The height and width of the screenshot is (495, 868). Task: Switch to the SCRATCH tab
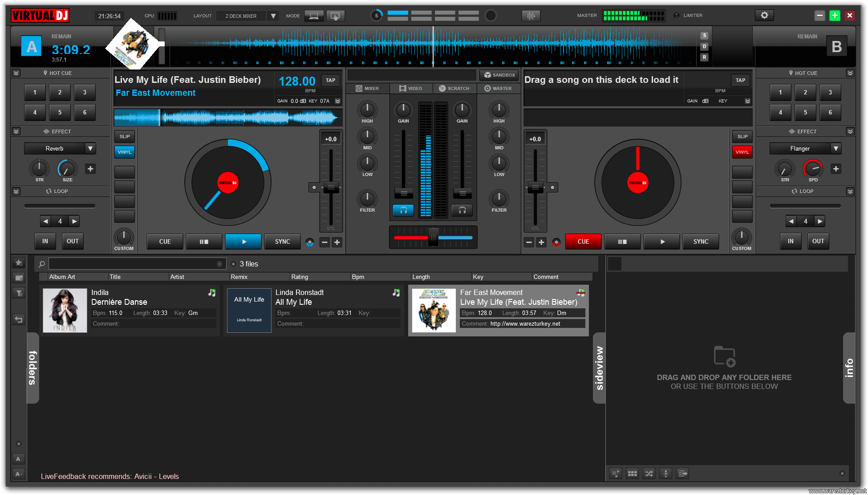454,88
